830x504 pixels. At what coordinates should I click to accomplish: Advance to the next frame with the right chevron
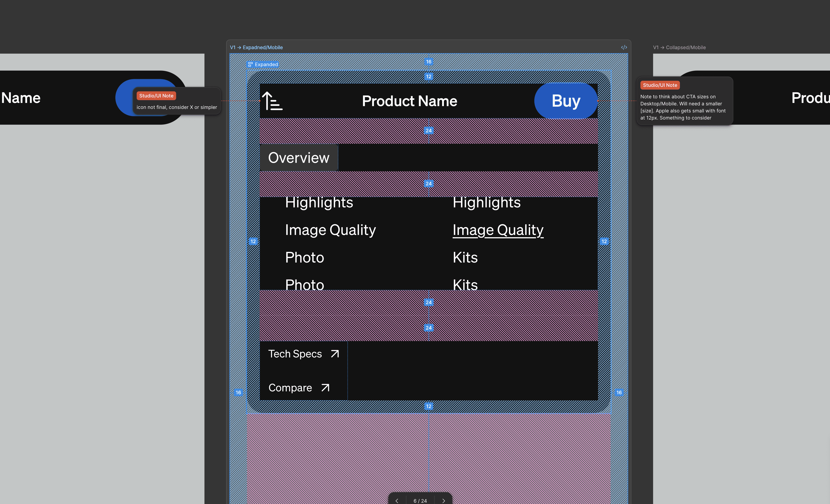point(444,501)
